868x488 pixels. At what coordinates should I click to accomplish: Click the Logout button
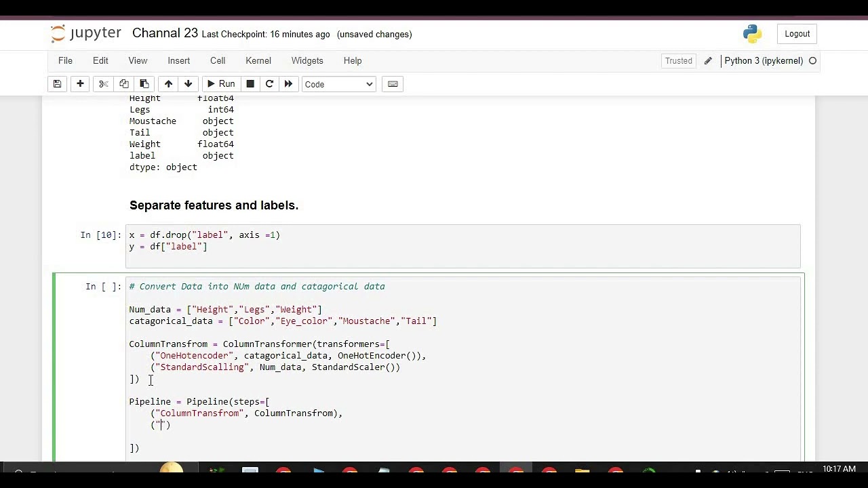point(797,34)
